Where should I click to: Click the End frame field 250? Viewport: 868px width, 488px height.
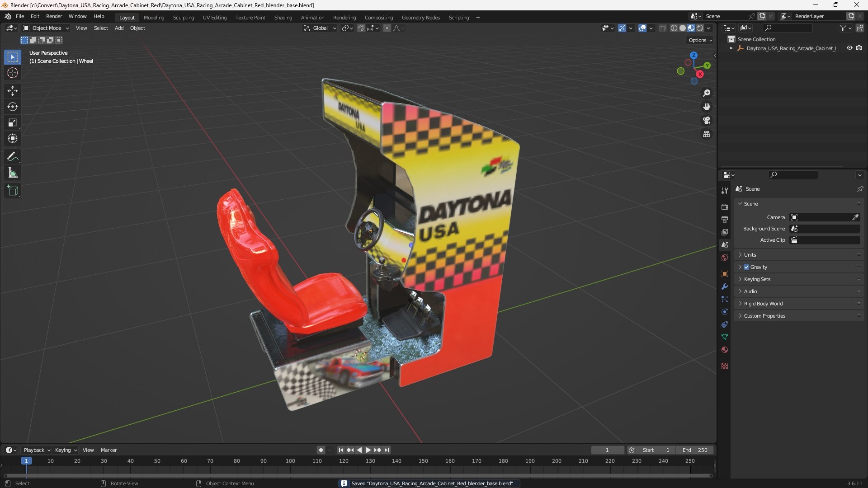pyautogui.click(x=695, y=450)
